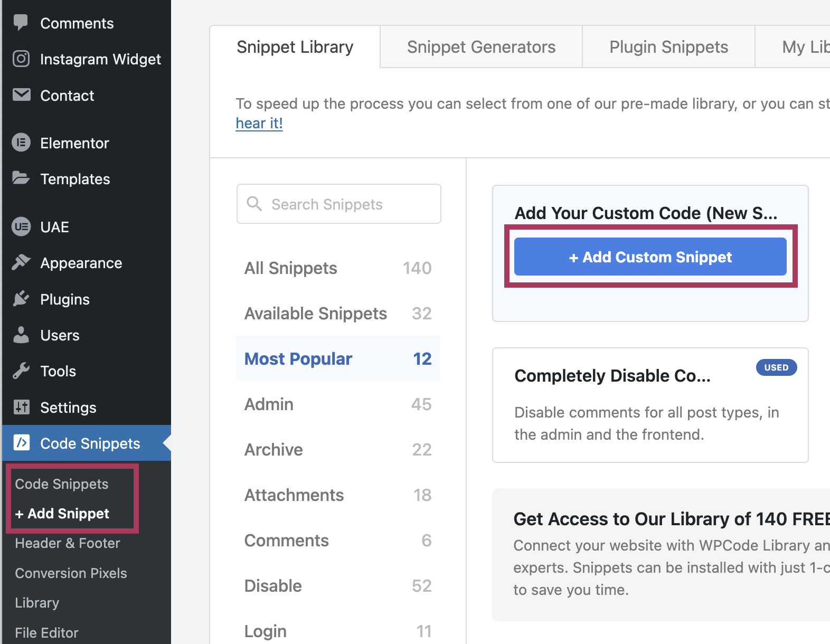Screen dimensions: 830x644
Task: Open Elementor from the sidebar
Action: 87,143
